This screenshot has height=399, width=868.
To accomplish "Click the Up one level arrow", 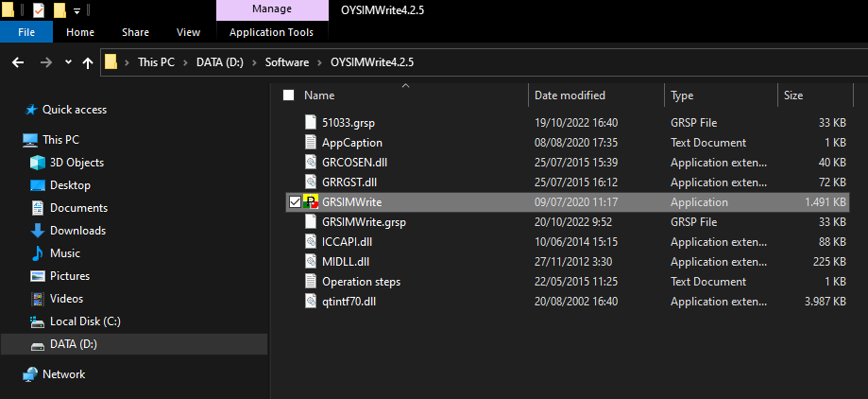I will click(88, 62).
